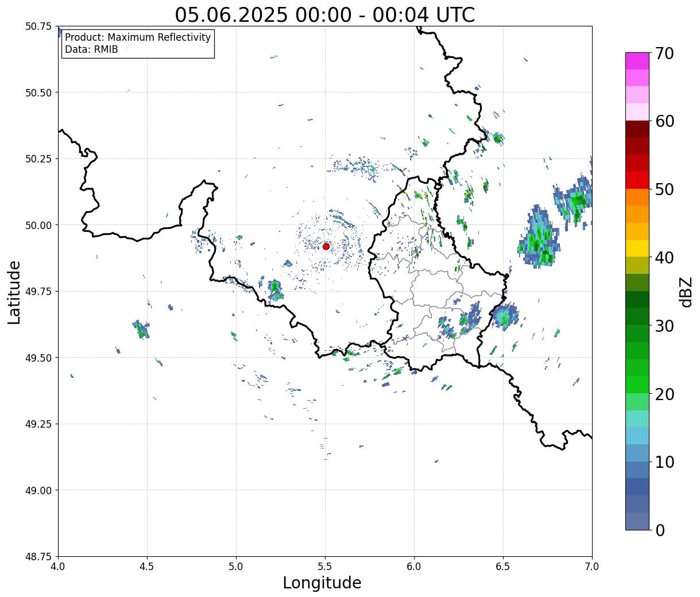Click the latitude tick label '49.75'
The width and height of the screenshot is (700, 597).
38,292
